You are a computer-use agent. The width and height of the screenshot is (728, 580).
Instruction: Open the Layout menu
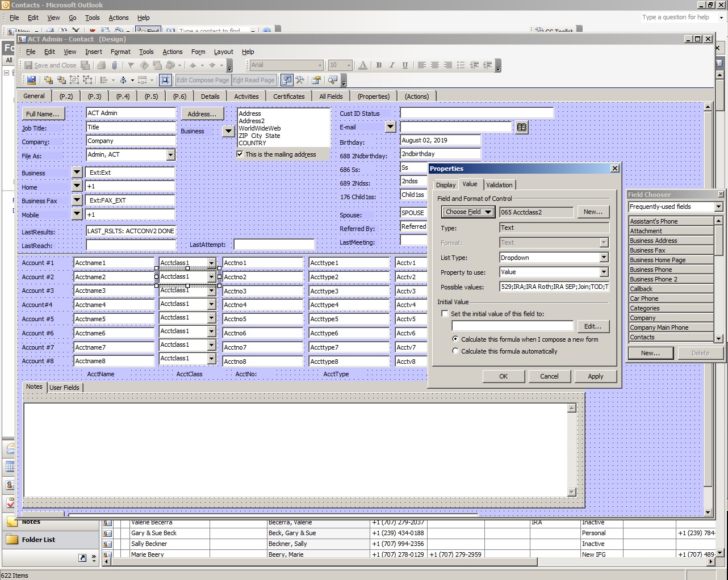(223, 52)
